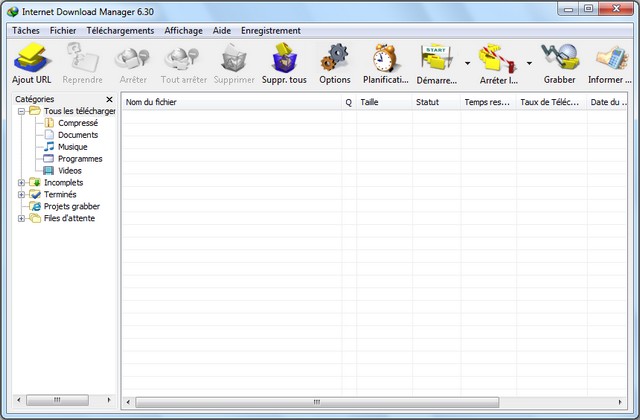
Task: Click the Informer toolbar icon
Action: pyautogui.click(x=610, y=58)
